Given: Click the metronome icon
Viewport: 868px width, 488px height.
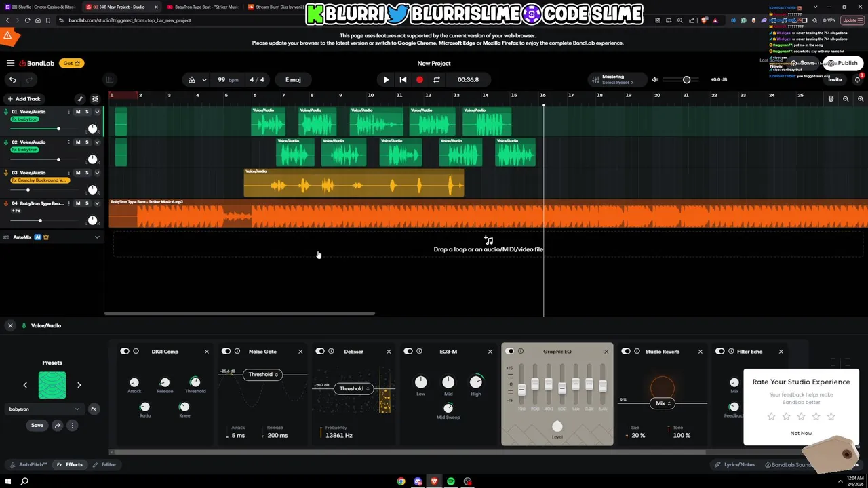Looking at the screenshot, I should (x=192, y=79).
